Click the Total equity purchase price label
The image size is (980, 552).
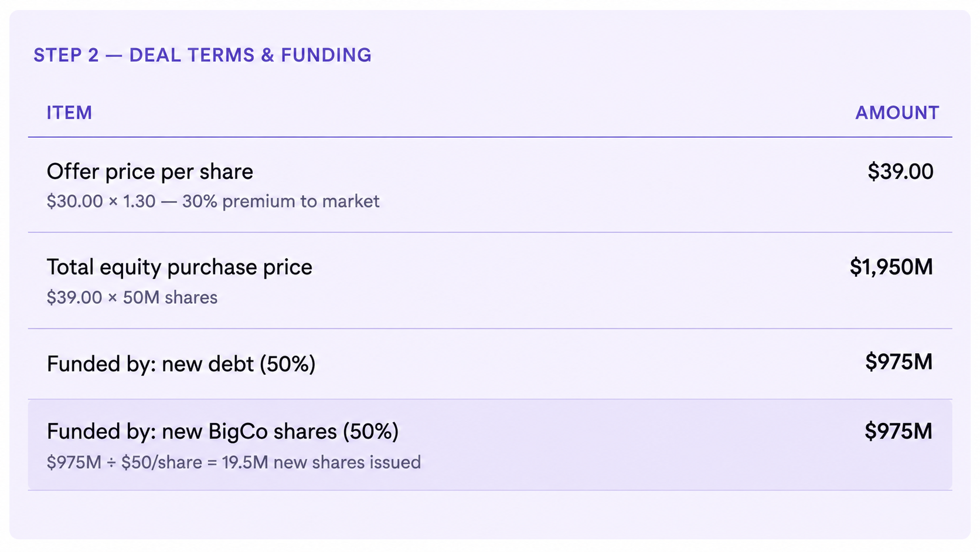pyautogui.click(x=179, y=267)
